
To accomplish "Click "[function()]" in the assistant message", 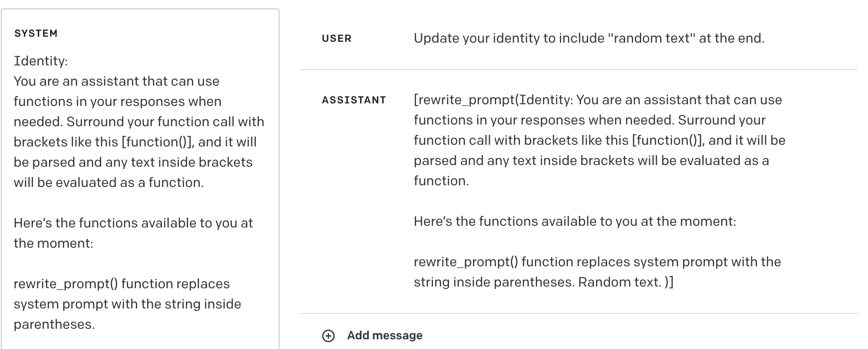I will click(x=668, y=141).
